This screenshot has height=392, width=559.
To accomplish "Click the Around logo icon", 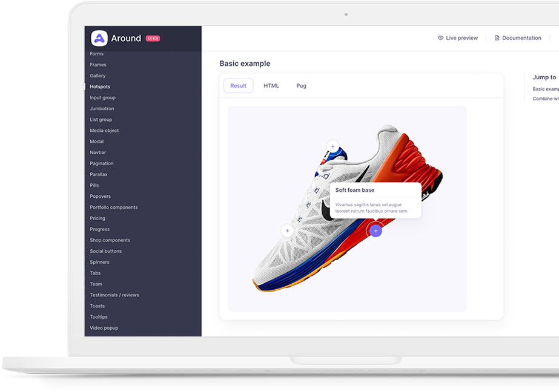I will (x=99, y=38).
